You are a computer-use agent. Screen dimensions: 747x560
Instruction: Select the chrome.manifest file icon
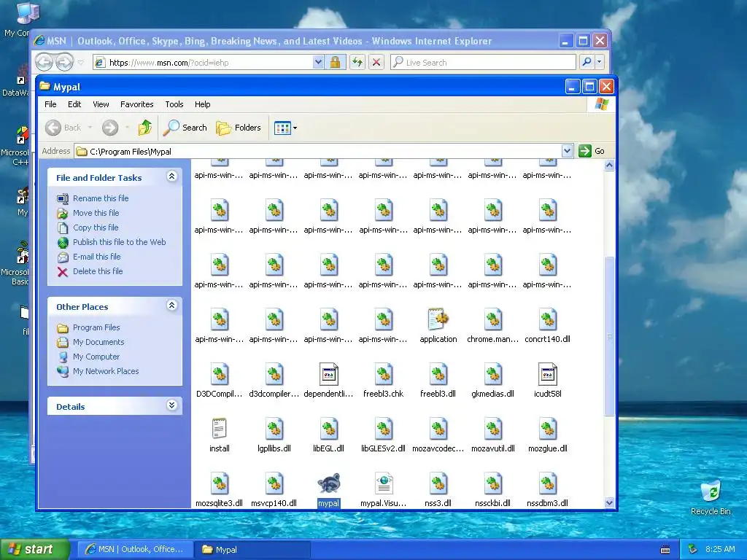tap(493, 319)
